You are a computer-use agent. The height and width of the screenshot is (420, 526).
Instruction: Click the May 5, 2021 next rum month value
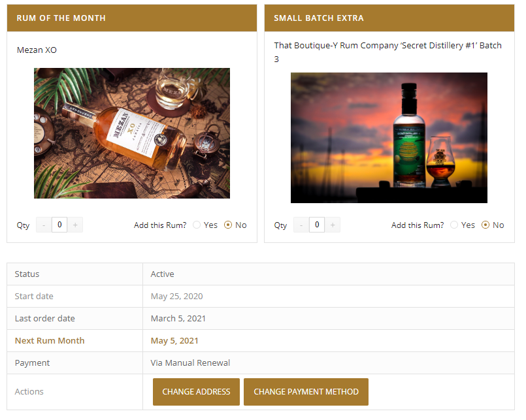tap(174, 340)
